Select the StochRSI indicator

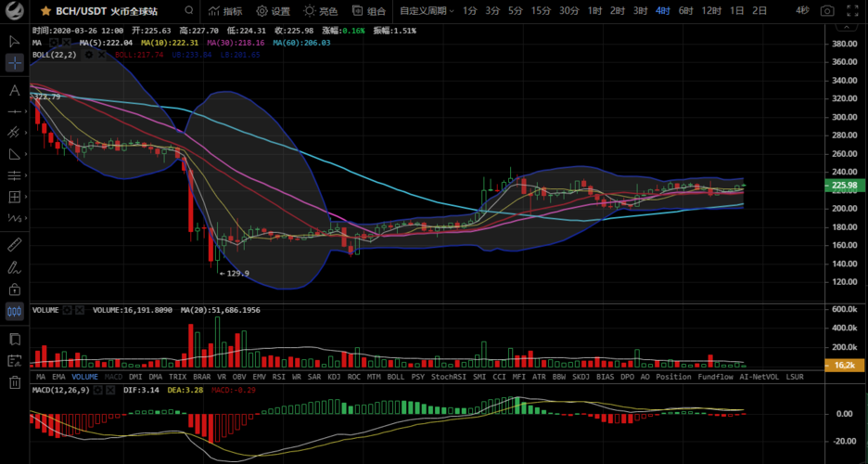(449, 377)
